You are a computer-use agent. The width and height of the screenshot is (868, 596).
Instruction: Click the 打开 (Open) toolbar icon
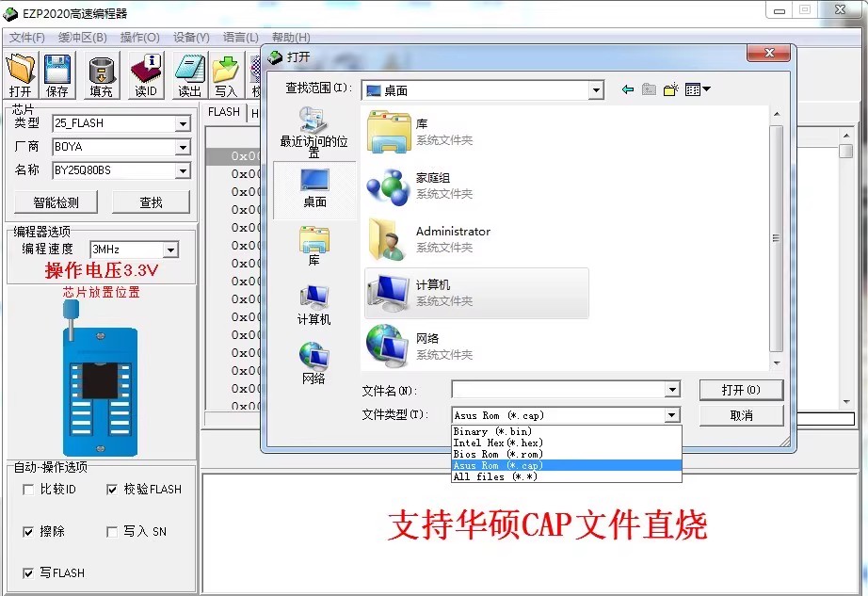point(21,75)
